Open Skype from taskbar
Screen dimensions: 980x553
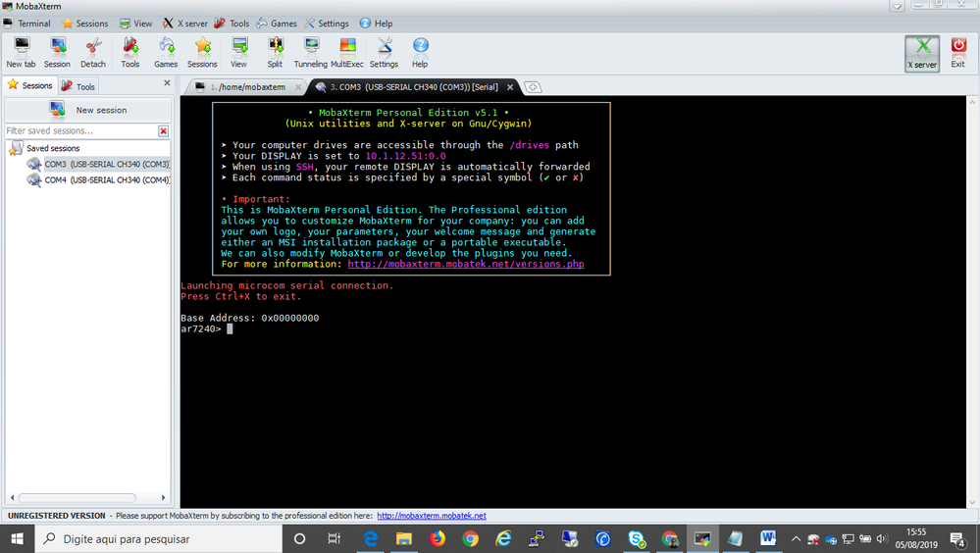point(637,538)
